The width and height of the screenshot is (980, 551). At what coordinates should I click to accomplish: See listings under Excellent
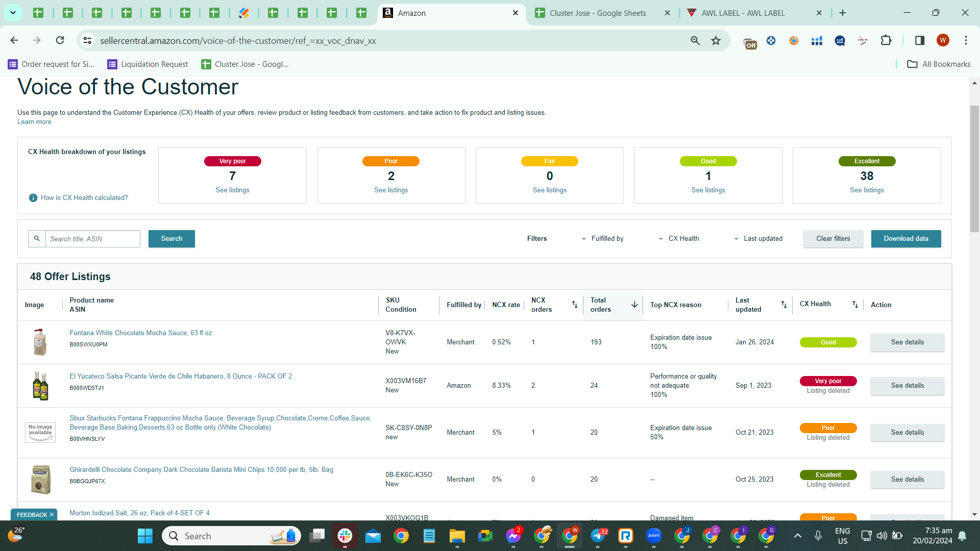point(867,190)
